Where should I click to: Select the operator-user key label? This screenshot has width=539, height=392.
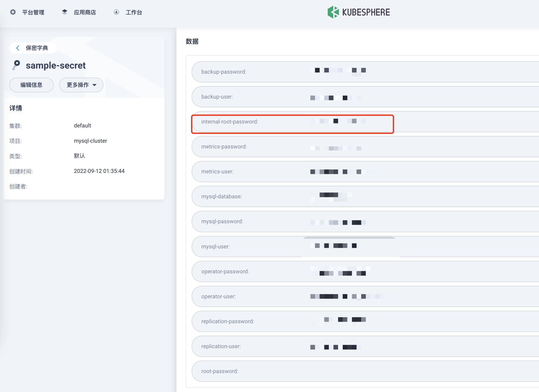[219, 296]
